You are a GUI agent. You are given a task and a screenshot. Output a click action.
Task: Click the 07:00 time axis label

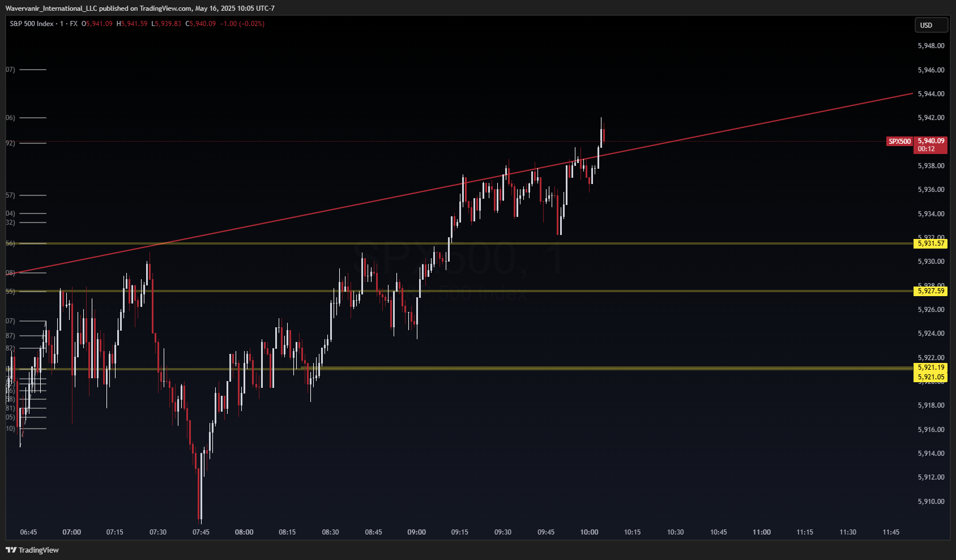point(72,532)
